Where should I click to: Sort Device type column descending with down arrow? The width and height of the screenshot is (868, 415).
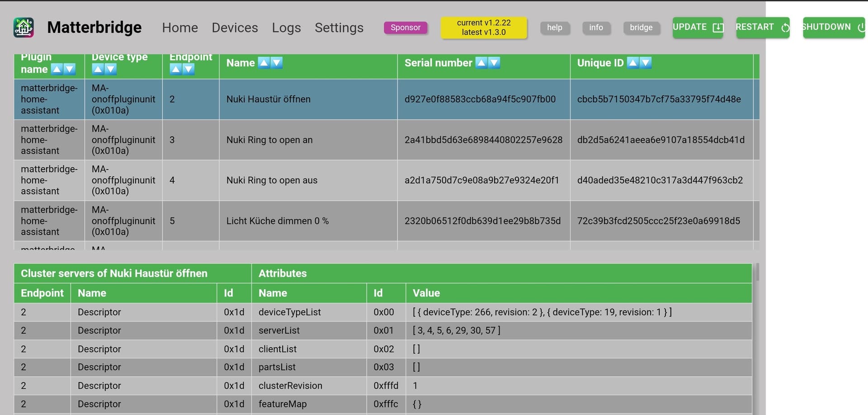click(111, 69)
